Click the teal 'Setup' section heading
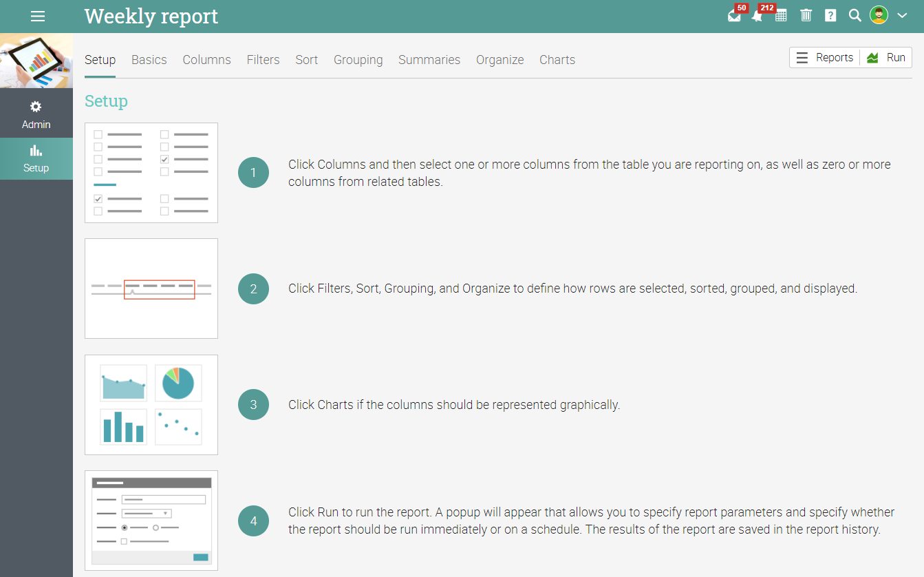 [106, 101]
